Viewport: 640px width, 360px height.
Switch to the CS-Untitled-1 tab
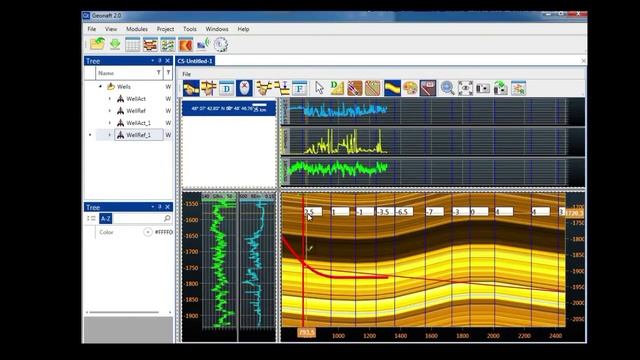pos(195,61)
